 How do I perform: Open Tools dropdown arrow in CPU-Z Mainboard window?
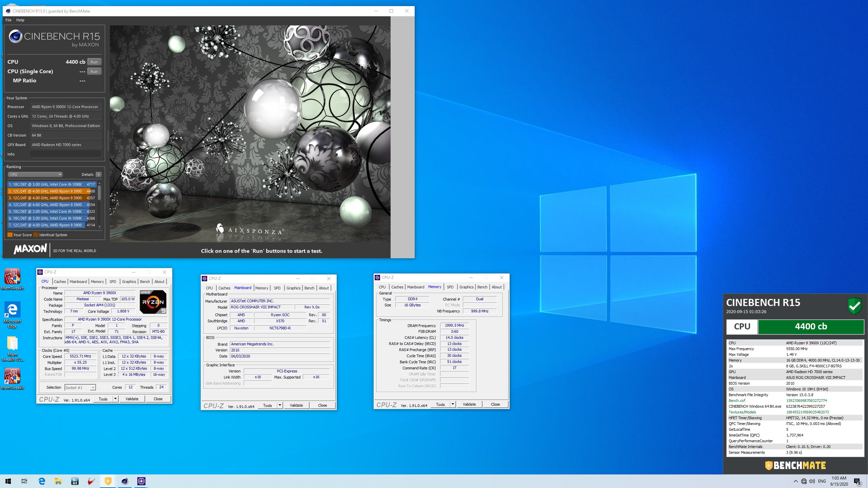[280, 405]
